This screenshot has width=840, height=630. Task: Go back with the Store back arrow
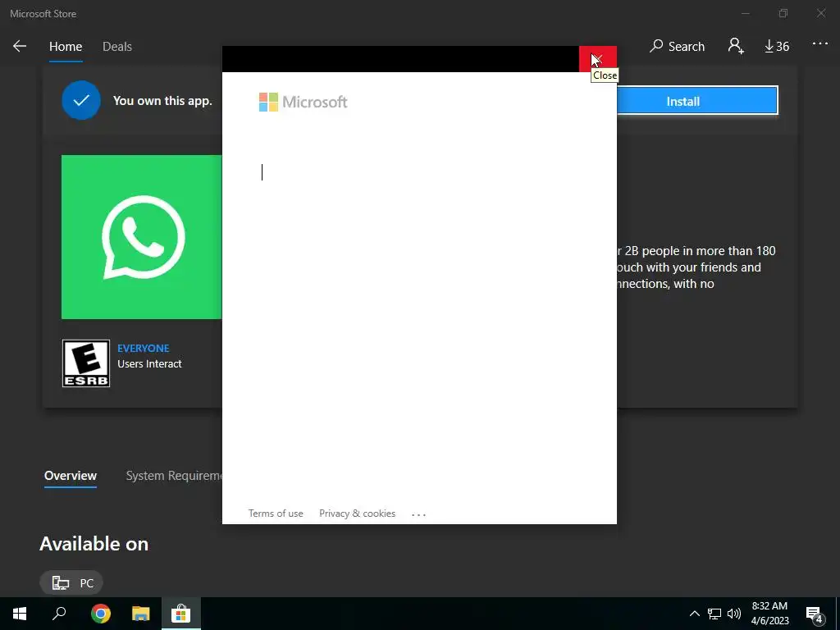click(20, 46)
